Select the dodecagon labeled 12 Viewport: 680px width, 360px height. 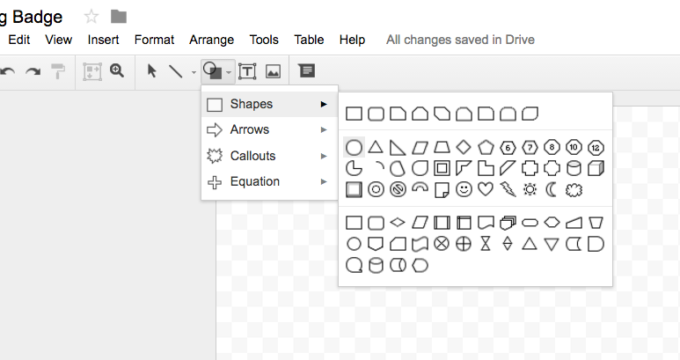(596, 147)
